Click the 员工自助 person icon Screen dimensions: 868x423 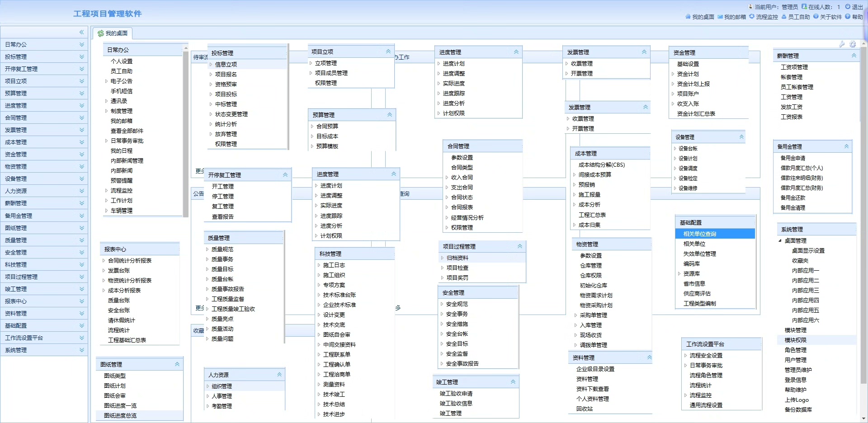tap(784, 17)
